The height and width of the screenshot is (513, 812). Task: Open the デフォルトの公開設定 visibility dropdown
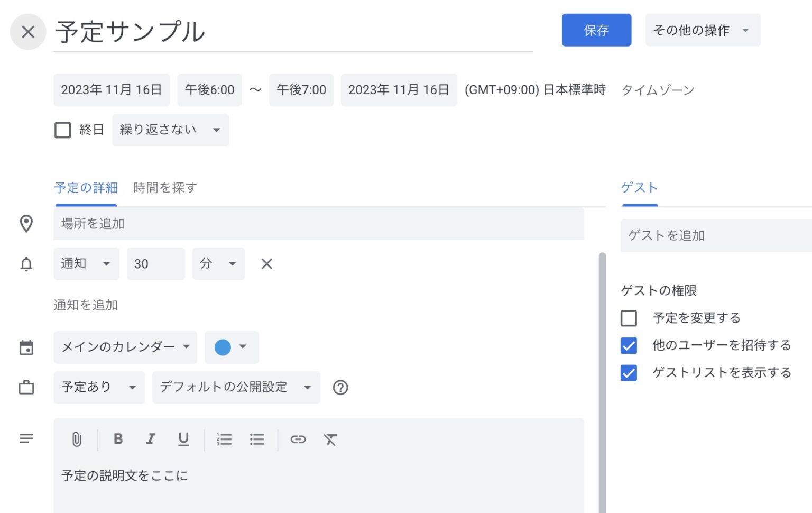coord(236,387)
